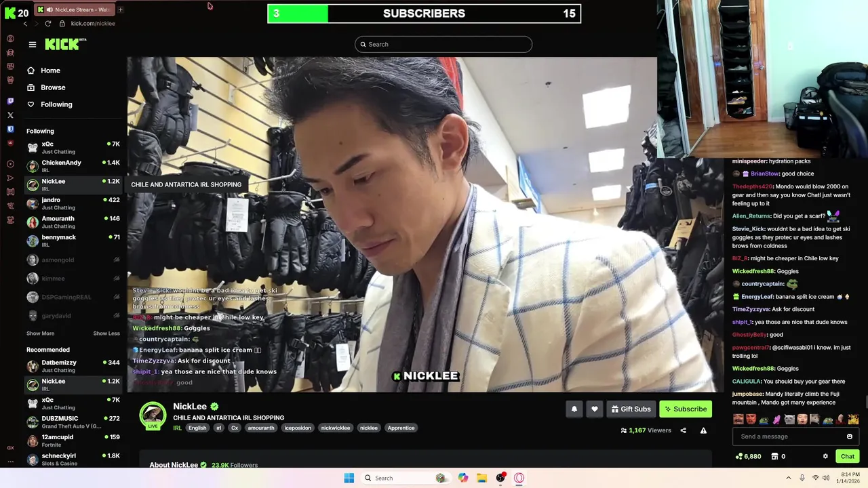Image resolution: width=868 pixels, height=488 pixels.
Task: Open Following page with heart icon
Action: pos(50,104)
